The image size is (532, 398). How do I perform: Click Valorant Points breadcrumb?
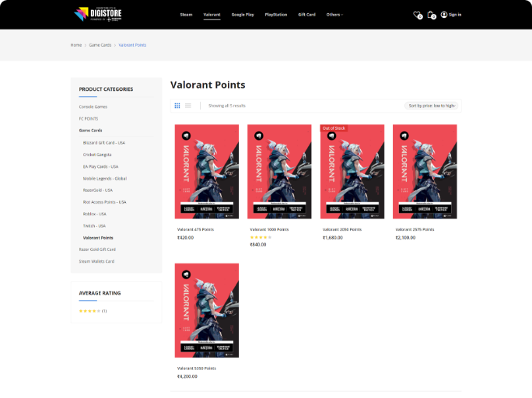[132, 45]
